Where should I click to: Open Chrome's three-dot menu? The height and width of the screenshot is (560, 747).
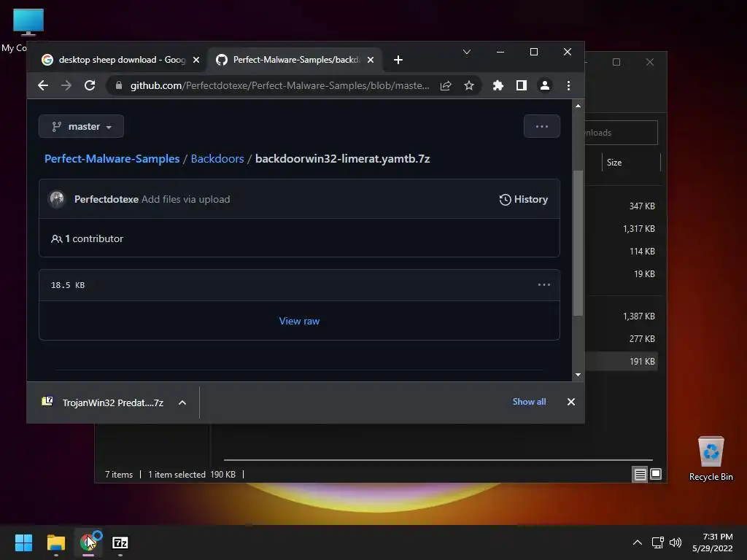(568, 86)
